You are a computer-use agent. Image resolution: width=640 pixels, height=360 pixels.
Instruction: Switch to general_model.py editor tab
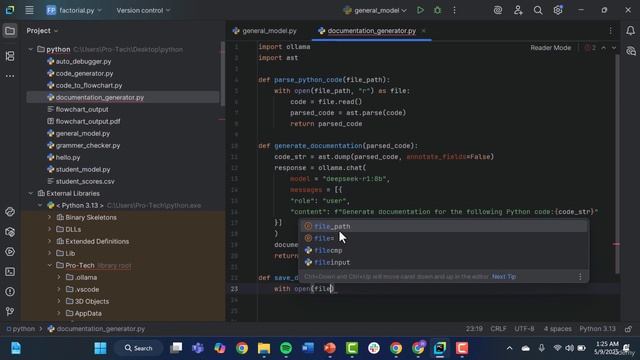pos(265,31)
